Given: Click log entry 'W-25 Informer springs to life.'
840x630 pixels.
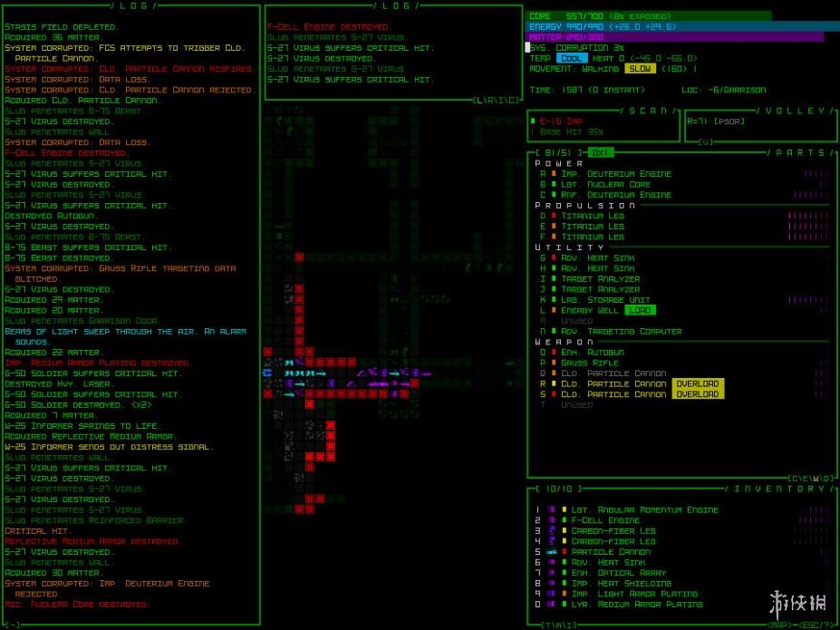Looking at the screenshot, I should tap(82, 426).
